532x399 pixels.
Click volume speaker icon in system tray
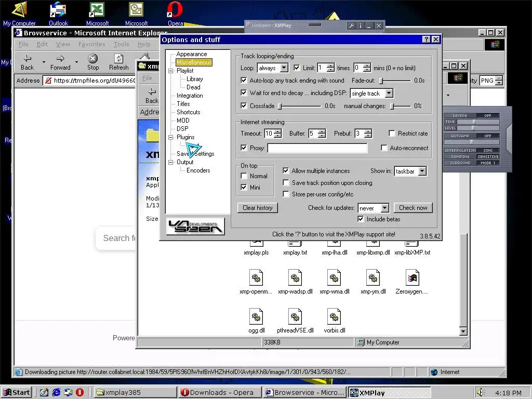pos(480,393)
